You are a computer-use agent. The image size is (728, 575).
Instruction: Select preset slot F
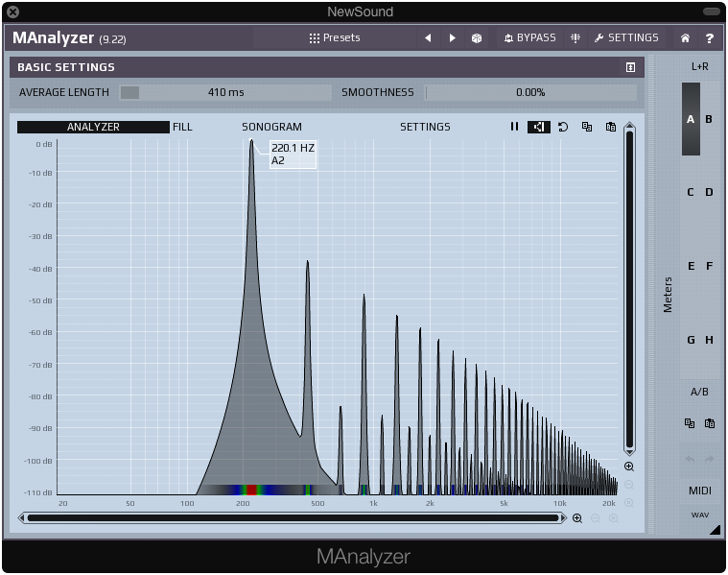click(x=710, y=266)
